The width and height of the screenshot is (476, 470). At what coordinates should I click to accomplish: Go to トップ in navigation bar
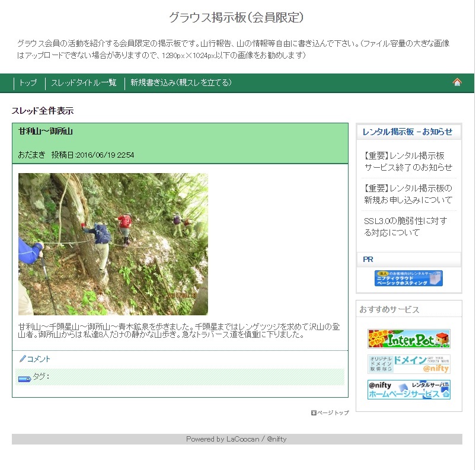point(28,82)
